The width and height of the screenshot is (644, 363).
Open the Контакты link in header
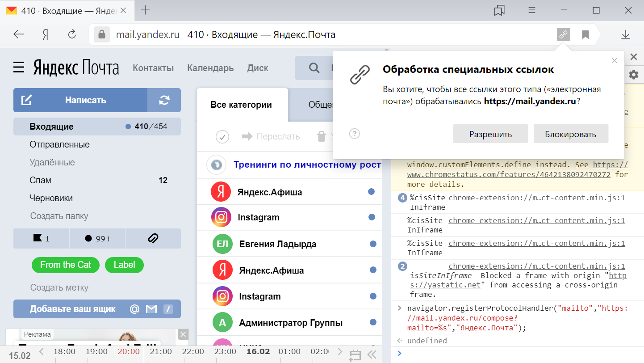153,68
